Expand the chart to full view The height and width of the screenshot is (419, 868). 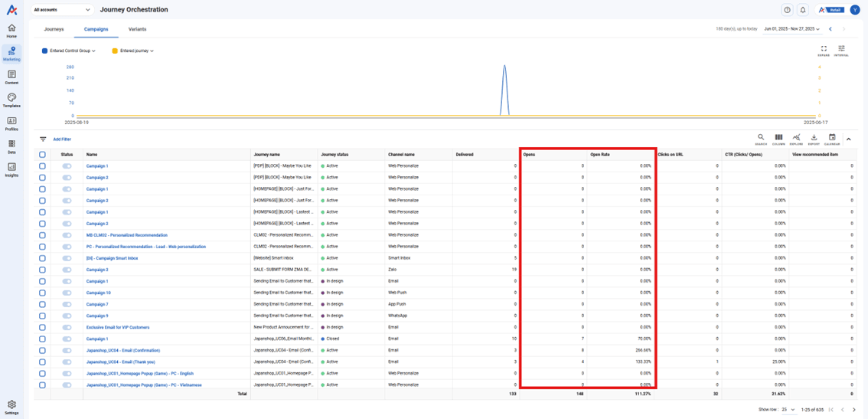[x=824, y=50]
